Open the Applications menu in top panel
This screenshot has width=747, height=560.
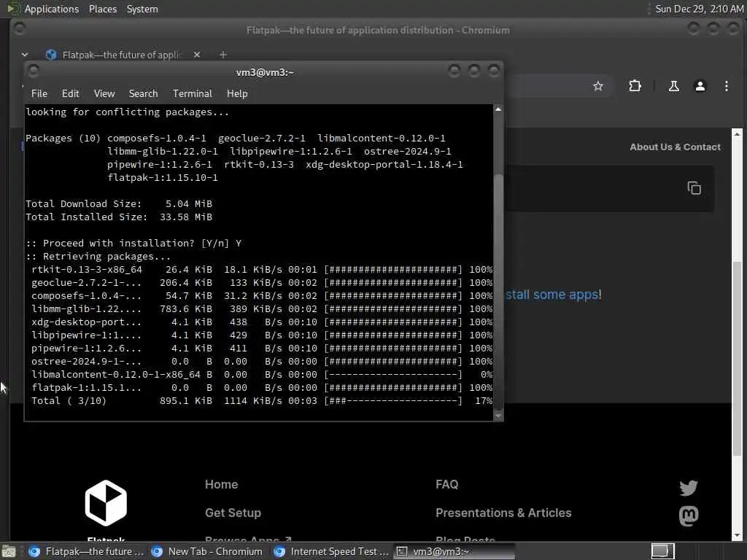[52, 9]
